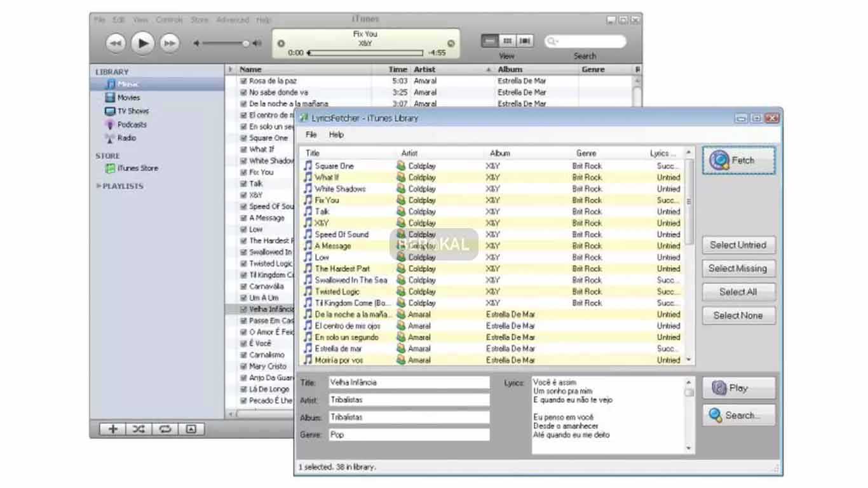Click the Fetch button in LyricsFetcher

pyautogui.click(x=739, y=161)
